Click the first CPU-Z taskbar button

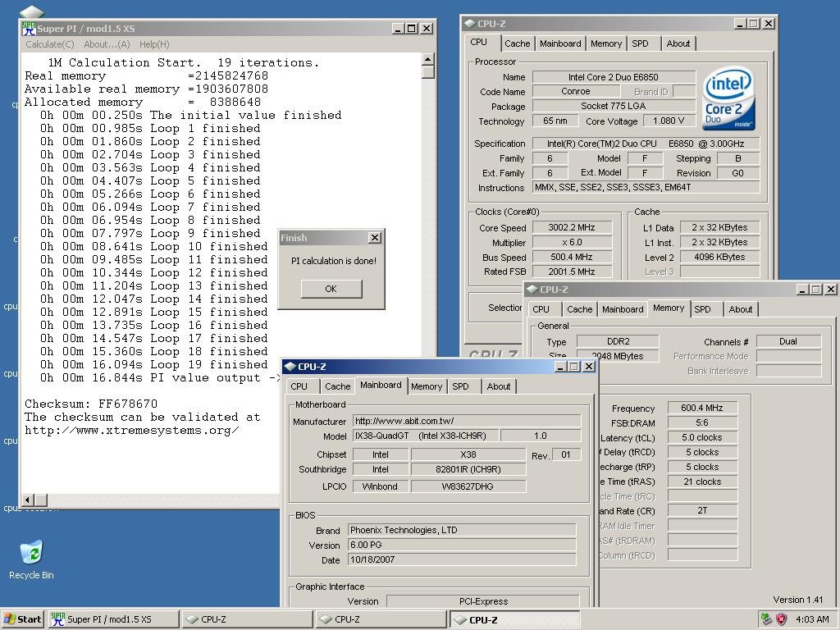tap(247, 619)
